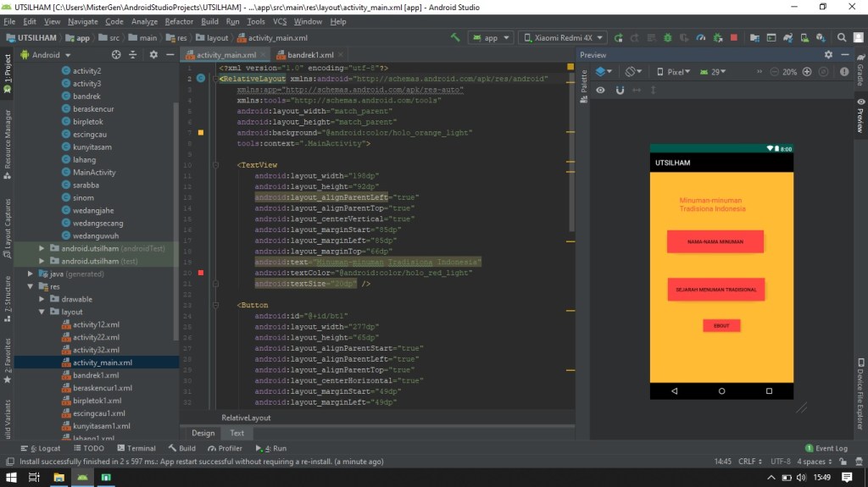868x487 pixels.
Task: Open the Refactor menu
Action: pyautogui.click(x=179, y=21)
